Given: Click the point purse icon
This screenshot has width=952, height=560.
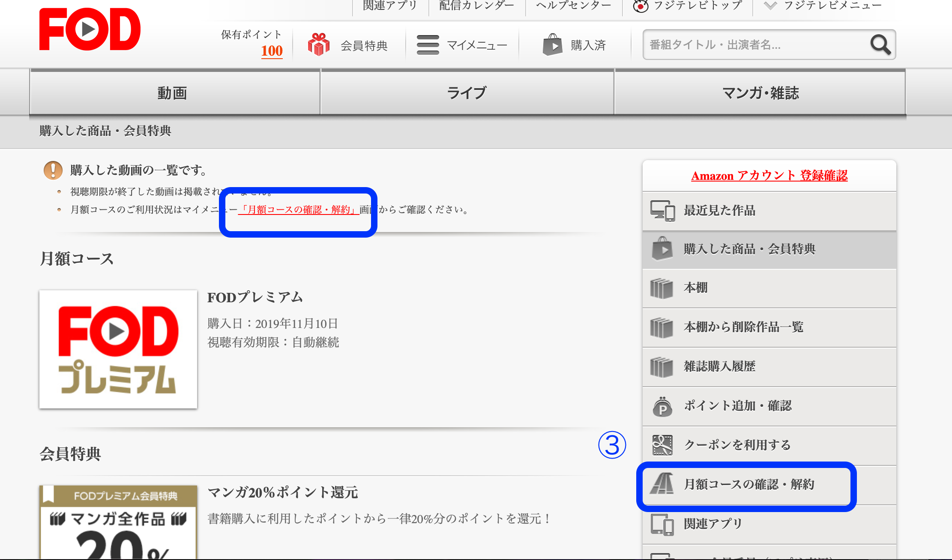Looking at the screenshot, I should [662, 406].
